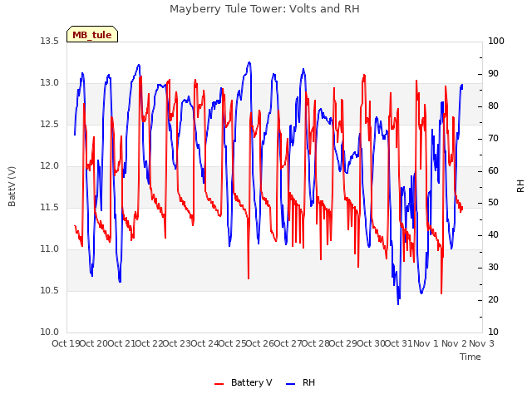Click the 12.0 voltage tick label

pos(50,166)
